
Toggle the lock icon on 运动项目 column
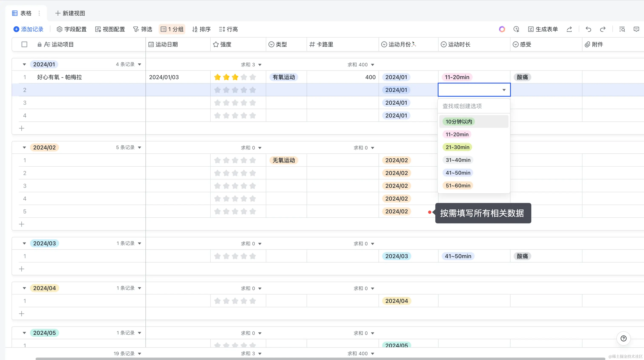pos(39,44)
